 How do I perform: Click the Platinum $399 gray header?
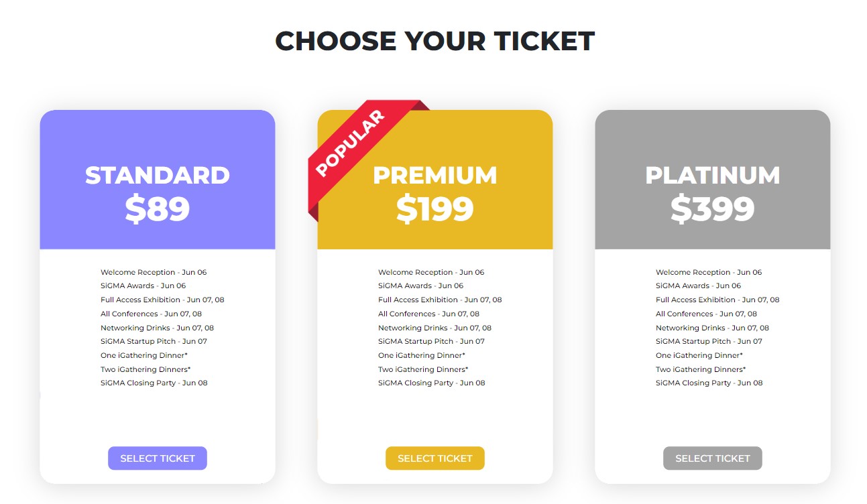713,180
